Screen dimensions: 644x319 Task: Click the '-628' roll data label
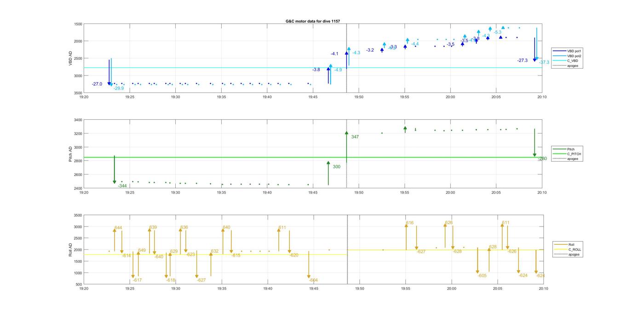click(x=457, y=251)
